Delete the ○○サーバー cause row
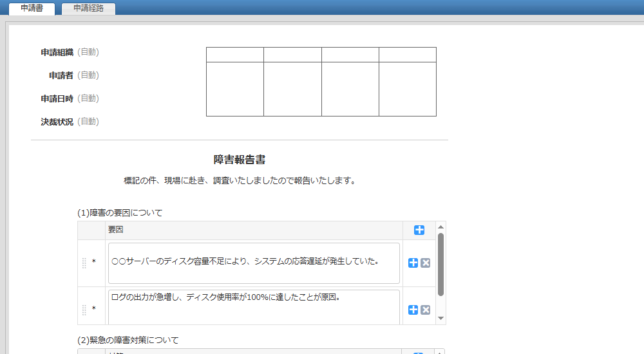This screenshot has height=354, width=644. coord(426,263)
